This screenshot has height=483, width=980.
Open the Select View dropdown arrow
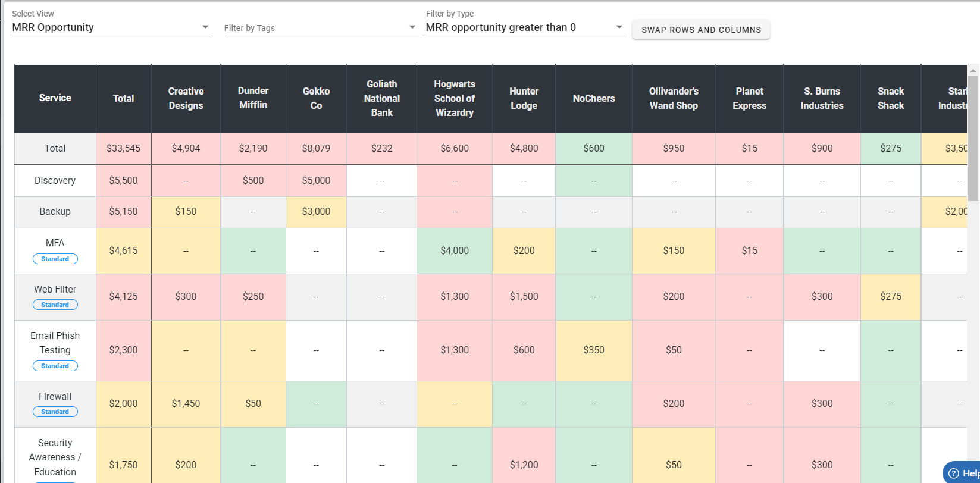[x=205, y=27]
